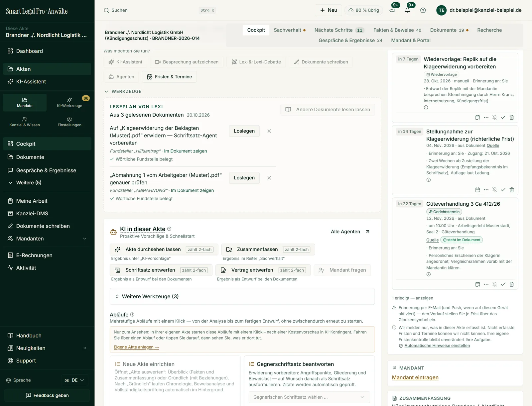Mark the Wiedervorlage Replik entry done with the checkmark
This screenshot has height=406, width=532.
pyautogui.click(x=503, y=117)
